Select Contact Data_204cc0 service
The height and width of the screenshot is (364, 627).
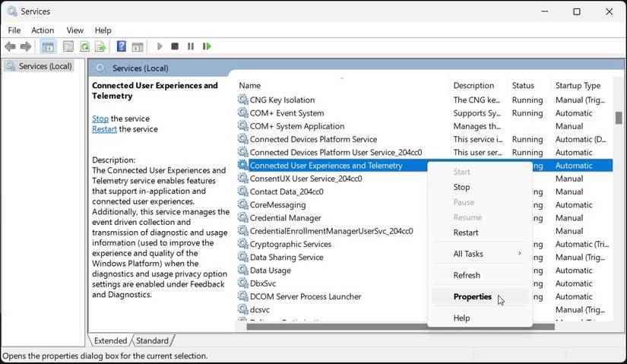[287, 191]
